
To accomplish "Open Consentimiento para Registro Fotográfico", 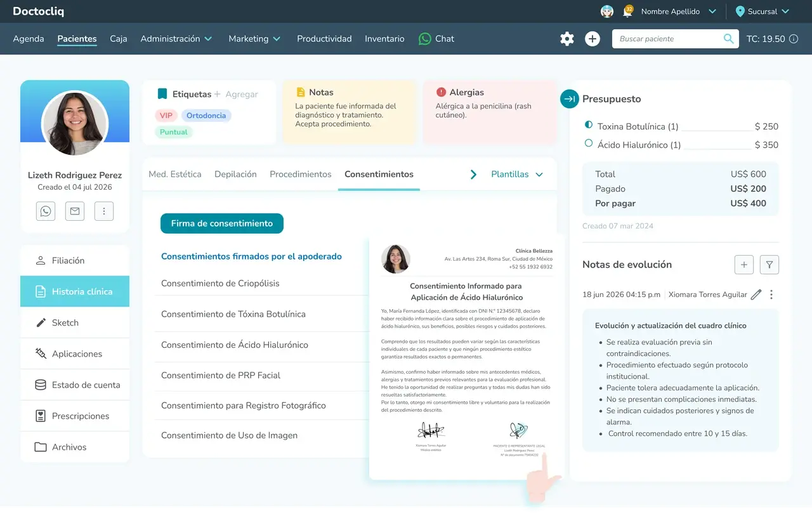I will tap(244, 405).
